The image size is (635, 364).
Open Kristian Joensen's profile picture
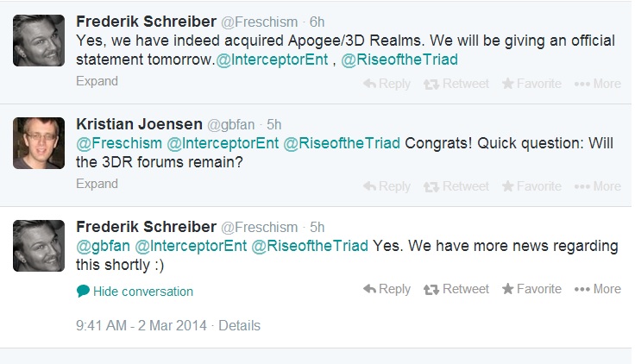tap(39, 143)
